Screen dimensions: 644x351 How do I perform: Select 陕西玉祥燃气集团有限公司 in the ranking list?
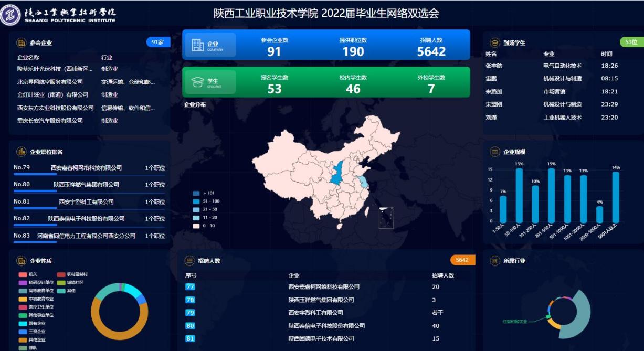click(86, 185)
